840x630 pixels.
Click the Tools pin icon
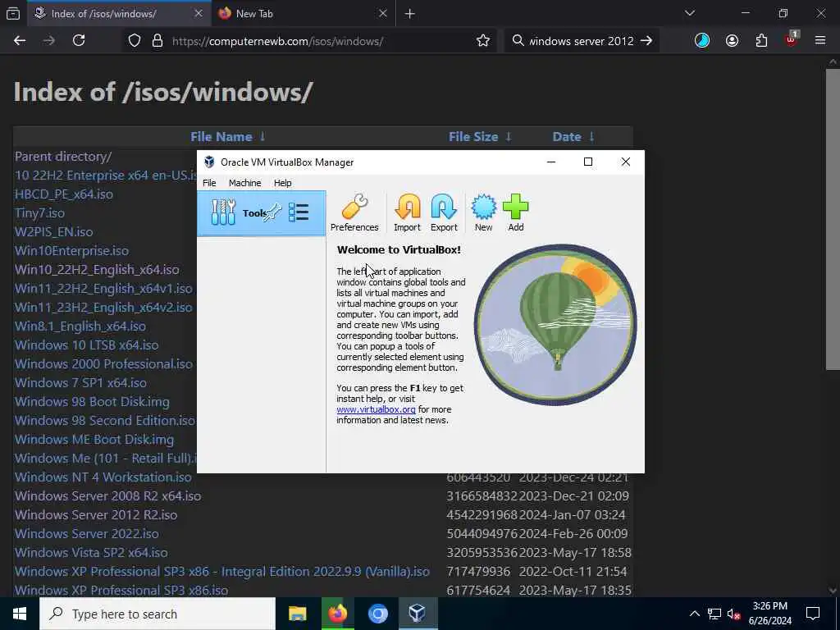(x=272, y=212)
